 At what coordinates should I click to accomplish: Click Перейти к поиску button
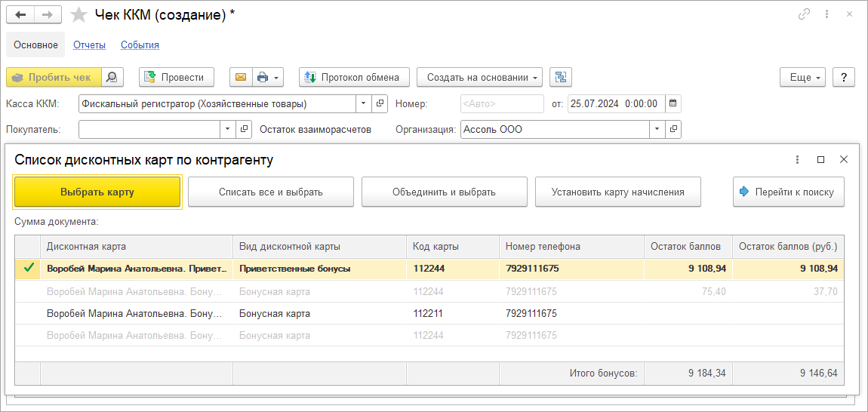point(788,192)
